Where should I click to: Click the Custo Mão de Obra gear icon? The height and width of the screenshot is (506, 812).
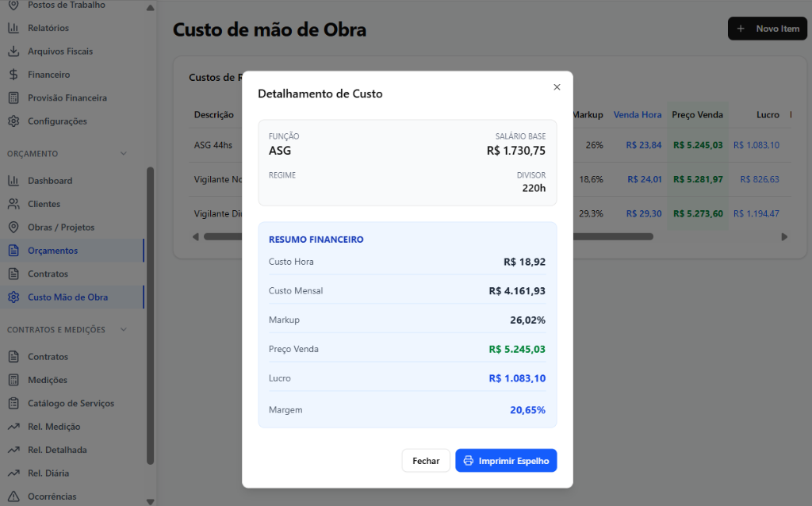(x=13, y=297)
